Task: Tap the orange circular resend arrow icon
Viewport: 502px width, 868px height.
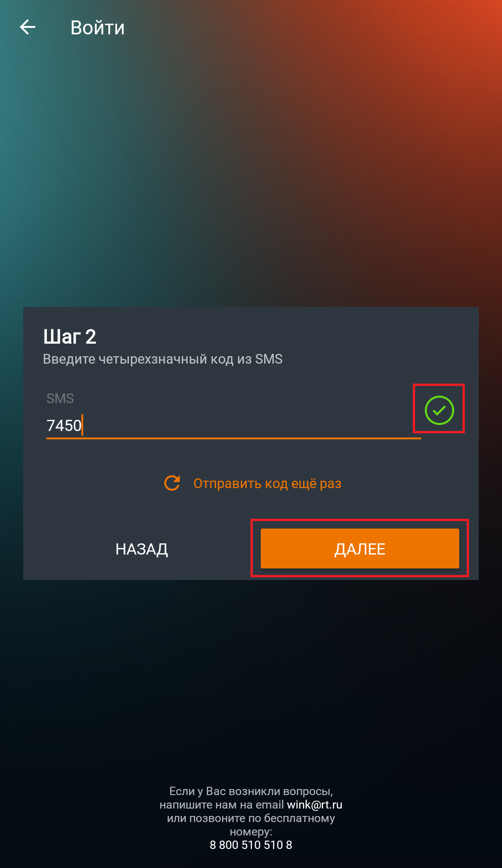Action: tap(172, 483)
